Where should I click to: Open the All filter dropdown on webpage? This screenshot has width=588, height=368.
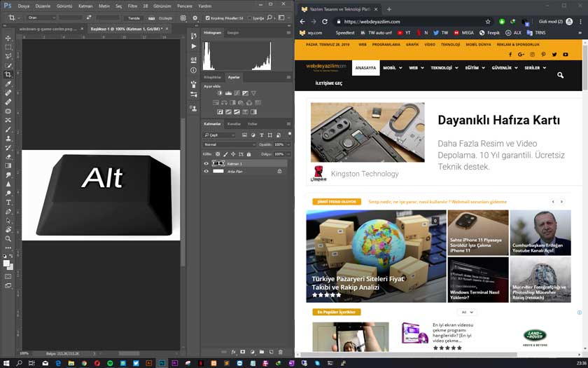[467, 312]
